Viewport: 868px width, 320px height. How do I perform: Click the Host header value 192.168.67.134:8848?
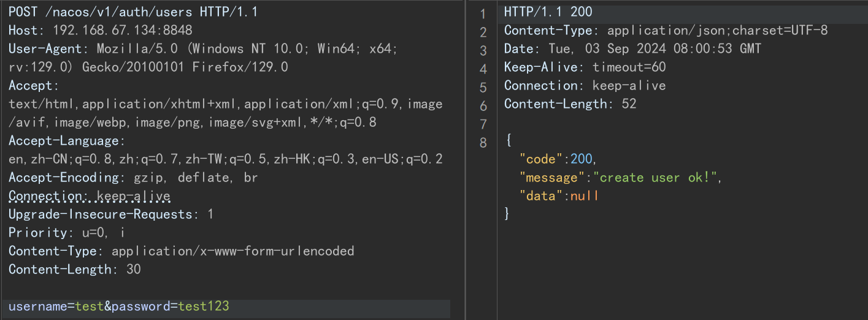point(123,30)
